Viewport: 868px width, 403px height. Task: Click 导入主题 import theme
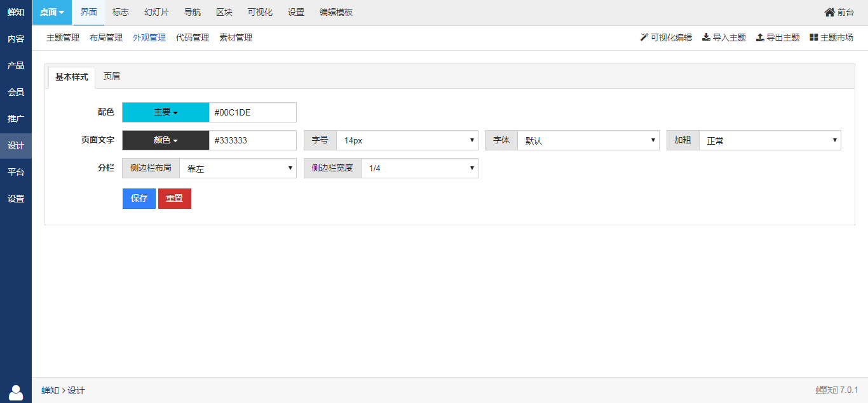coord(724,37)
